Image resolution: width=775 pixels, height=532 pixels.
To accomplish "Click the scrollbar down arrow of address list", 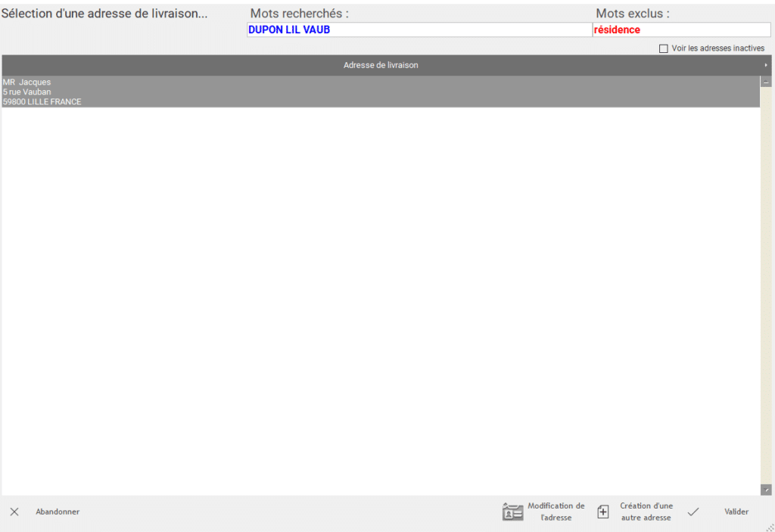I will [x=766, y=490].
